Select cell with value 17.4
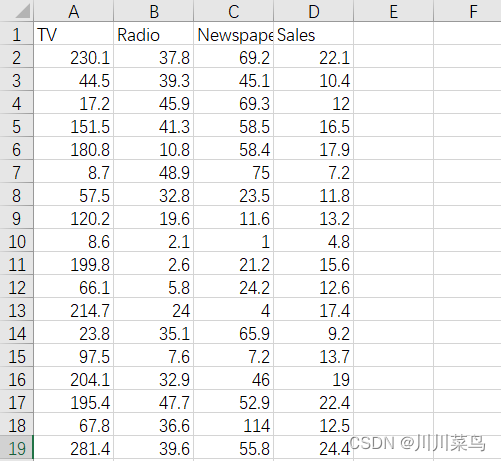 [x=314, y=310]
